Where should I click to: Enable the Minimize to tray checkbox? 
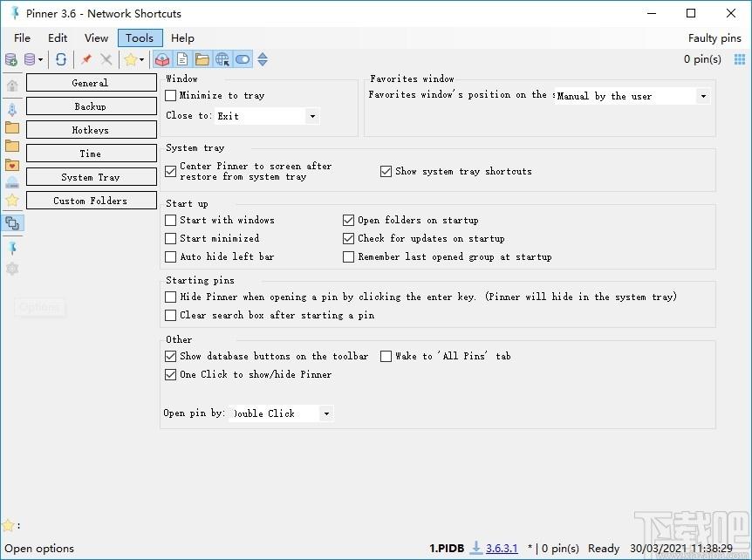point(171,96)
